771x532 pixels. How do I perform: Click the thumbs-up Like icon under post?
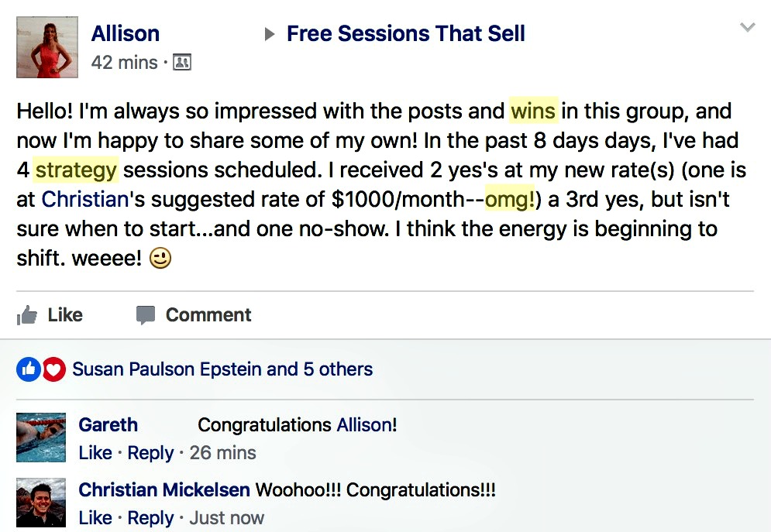(x=27, y=315)
